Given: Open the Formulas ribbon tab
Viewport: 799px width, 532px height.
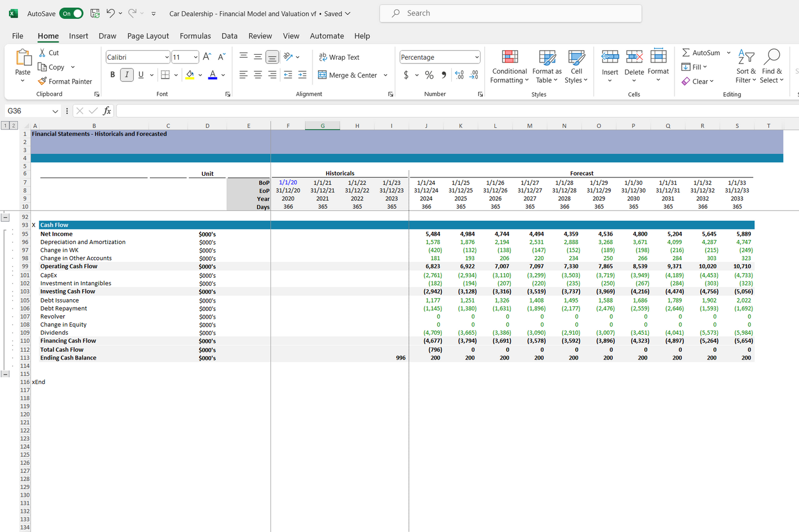Looking at the screenshot, I should pyautogui.click(x=195, y=36).
